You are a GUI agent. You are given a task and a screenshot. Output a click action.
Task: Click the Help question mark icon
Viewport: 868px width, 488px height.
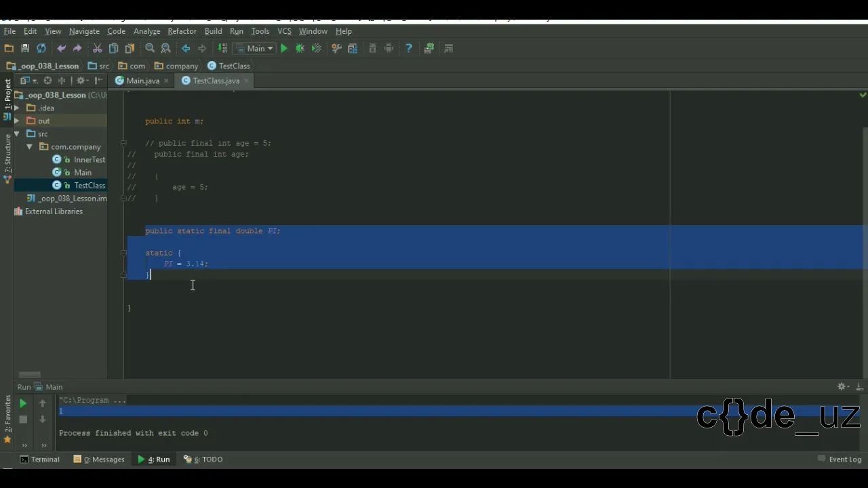point(408,48)
